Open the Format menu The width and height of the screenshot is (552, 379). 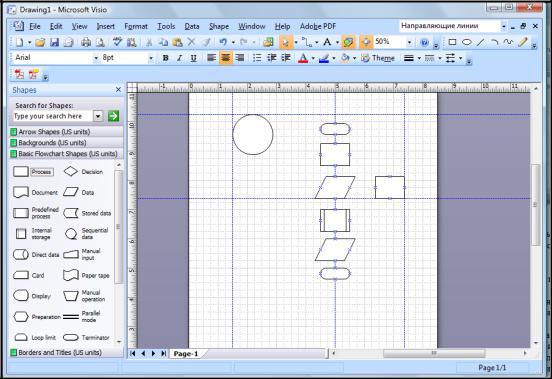(x=136, y=26)
